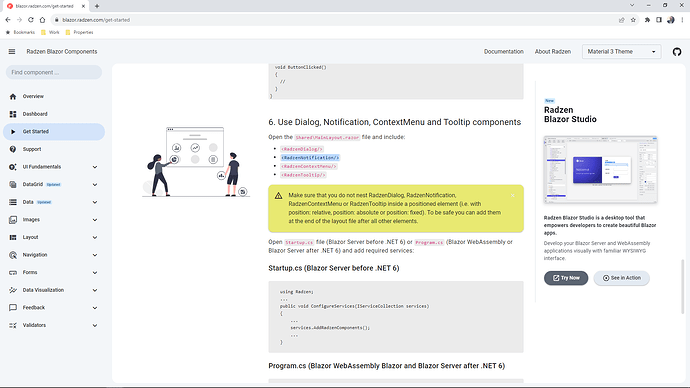Click the See in Action button
This screenshot has width=690, height=388.
point(621,278)
